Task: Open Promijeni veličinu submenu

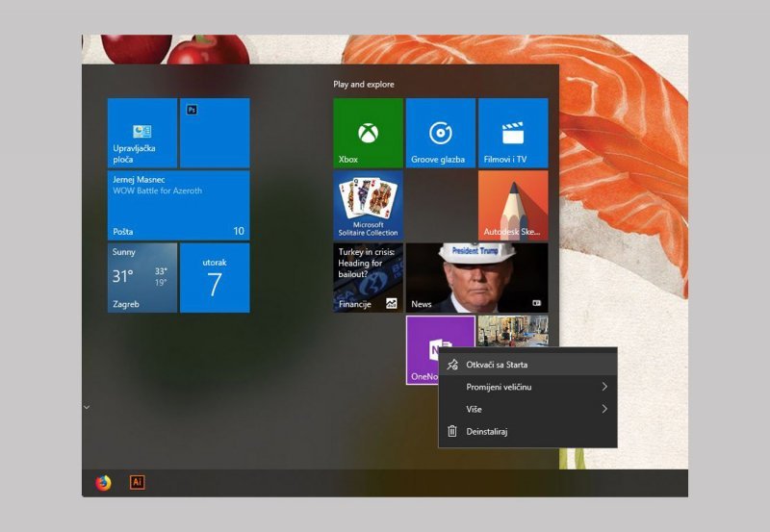Action: [x=527, y=387]
